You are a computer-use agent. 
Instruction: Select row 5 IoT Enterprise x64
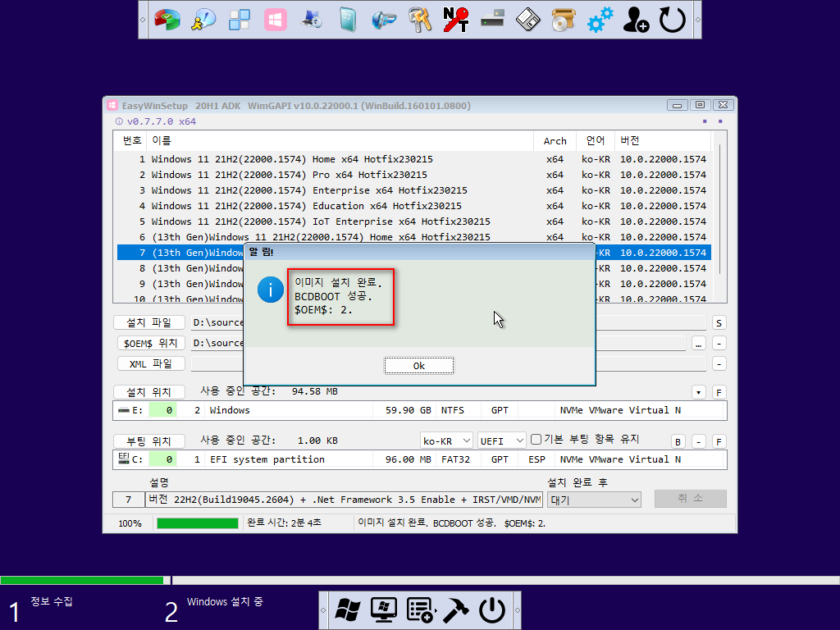coord(413,221)
